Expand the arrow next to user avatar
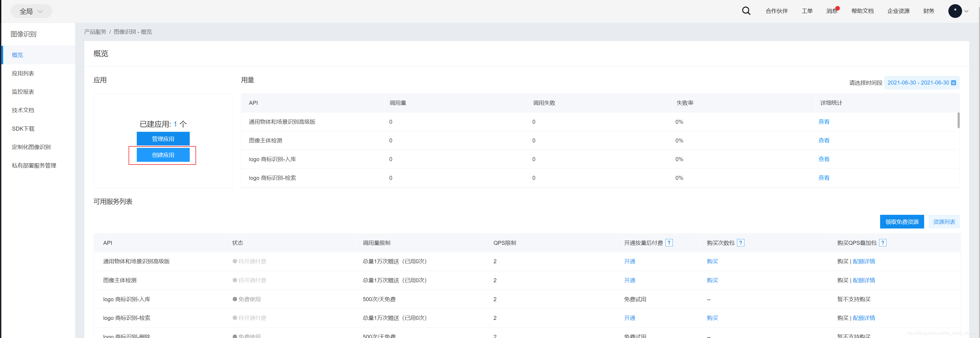This screenshot has width=980, height=338. (x=966, y=11)
